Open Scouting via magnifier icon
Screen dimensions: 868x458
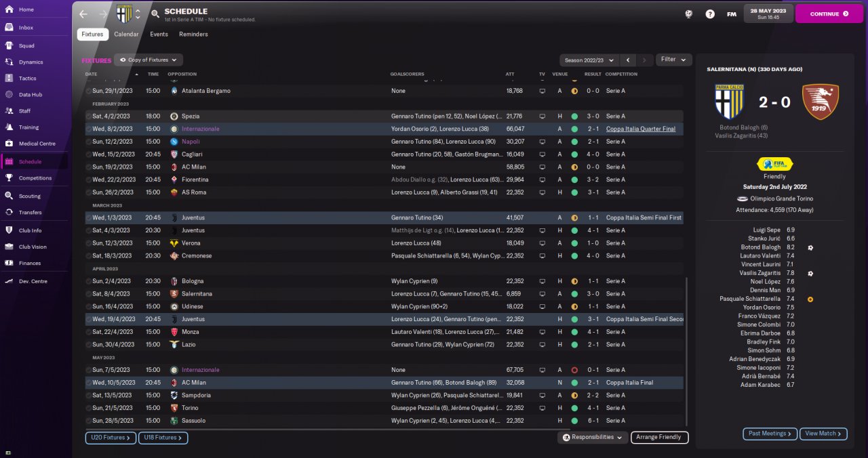click(x=9, y=196)
